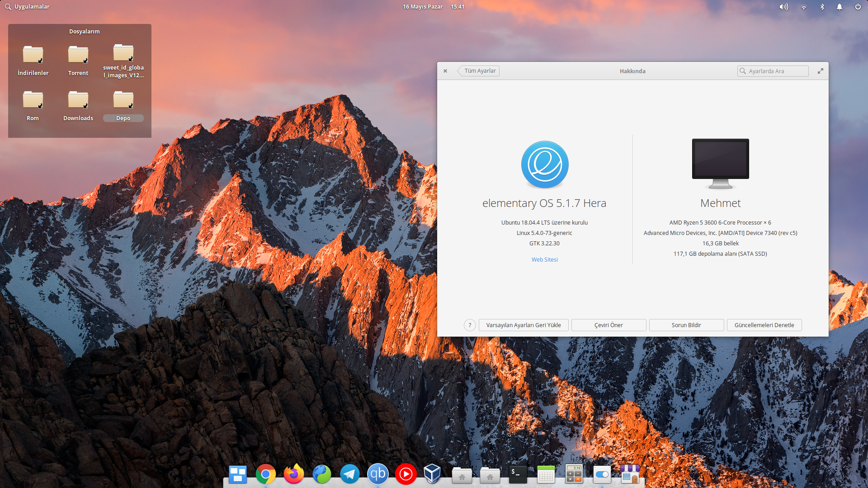Click the Çeviri Öner button

coord(609,325)
